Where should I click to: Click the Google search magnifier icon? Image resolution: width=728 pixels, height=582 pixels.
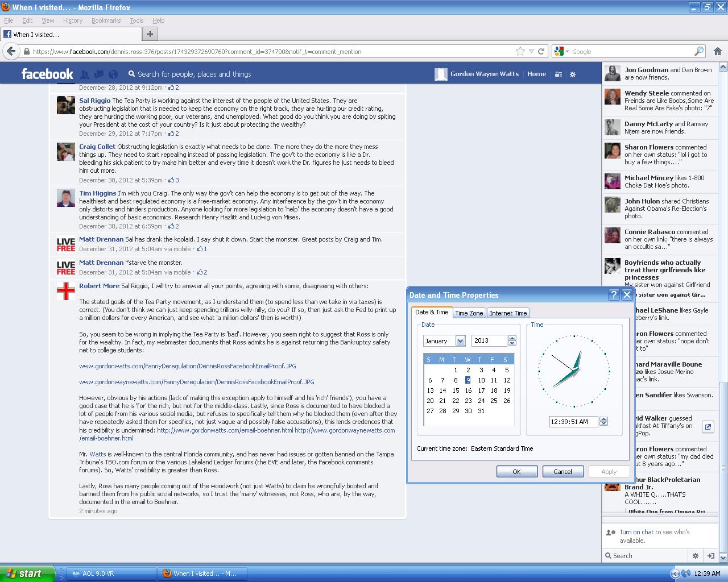[x=699, y=51]
